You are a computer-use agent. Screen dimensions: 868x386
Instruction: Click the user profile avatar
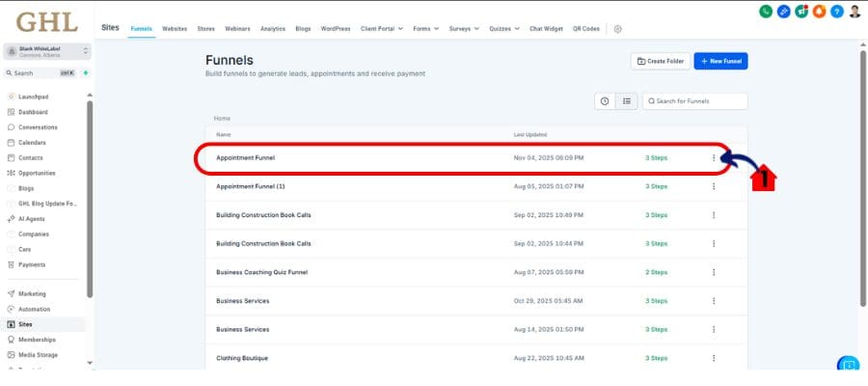click(856, 12)
